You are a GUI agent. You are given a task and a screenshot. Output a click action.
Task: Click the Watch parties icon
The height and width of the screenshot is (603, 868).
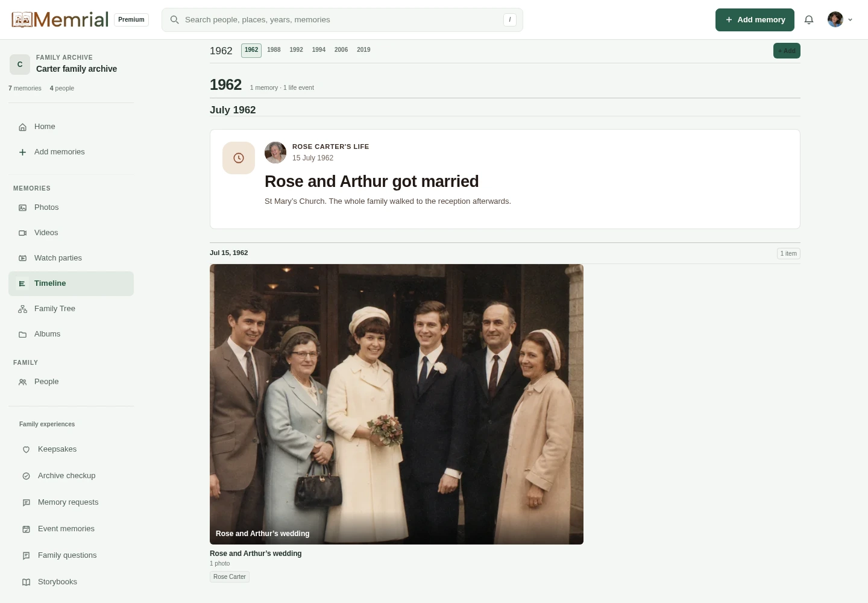pos(22,258)
